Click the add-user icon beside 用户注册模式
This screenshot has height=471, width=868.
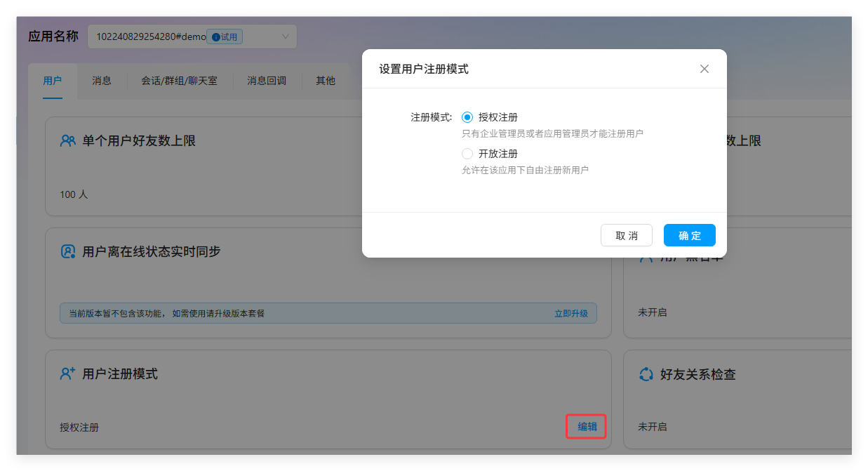point(67,374)
